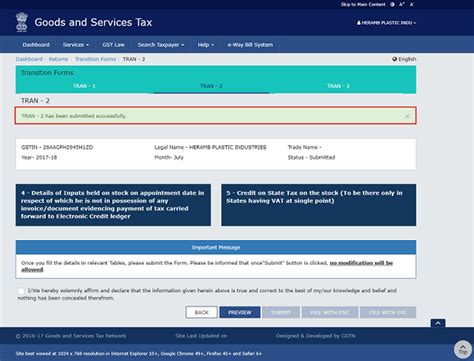Click FILE WITH DSC button
Viewport: 474px width, 361px height.
click(x=330, y=312)
